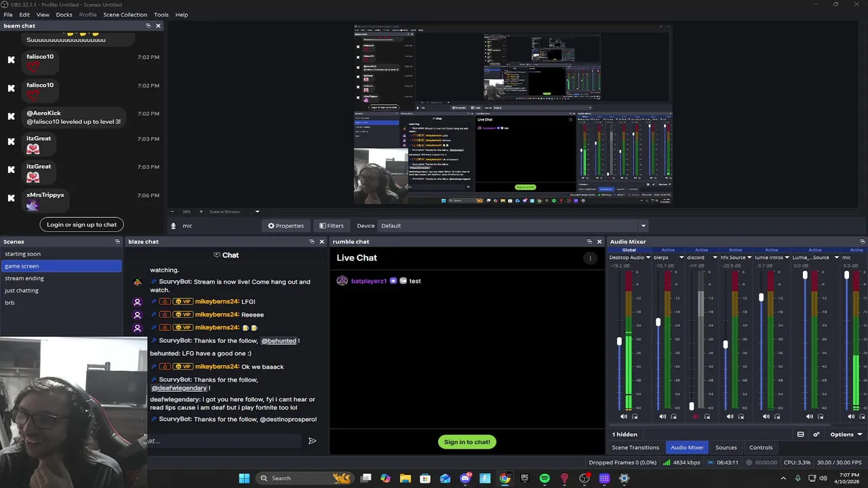Click Login or sign up to chat
The image size is (868, 488).
(x=81, y=224)
